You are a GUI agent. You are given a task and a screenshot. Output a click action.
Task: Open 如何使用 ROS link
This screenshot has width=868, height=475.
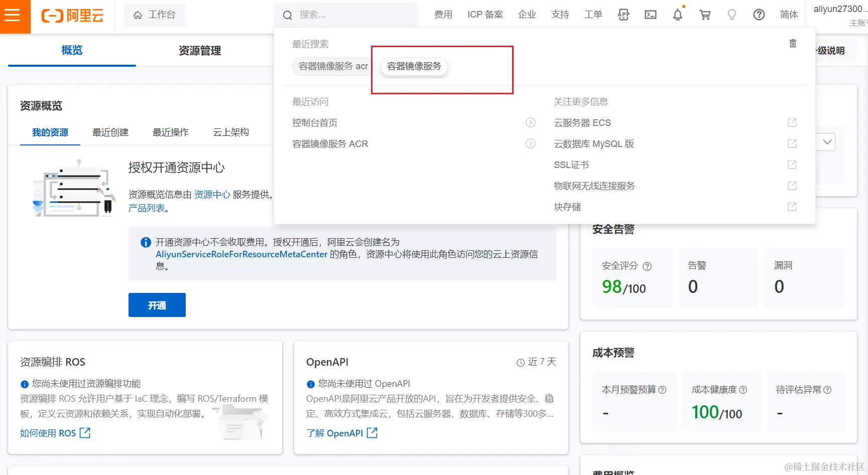55,433
